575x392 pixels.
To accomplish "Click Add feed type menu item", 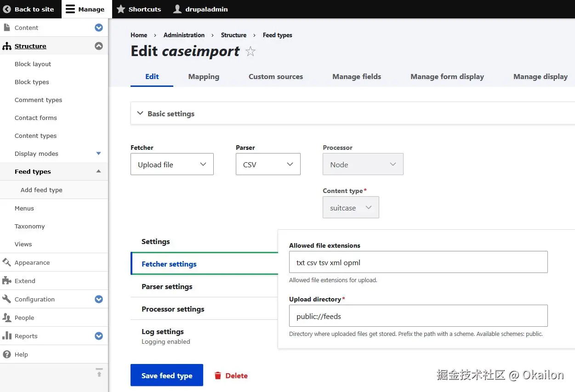I will coord(41,190).
